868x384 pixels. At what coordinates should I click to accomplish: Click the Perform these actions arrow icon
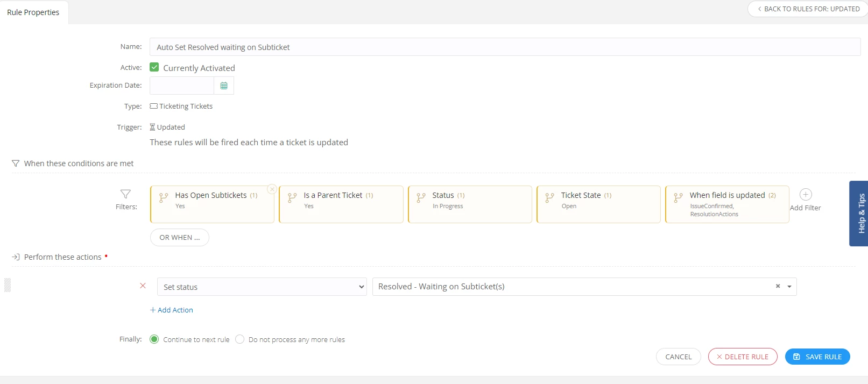click(16, 257)
